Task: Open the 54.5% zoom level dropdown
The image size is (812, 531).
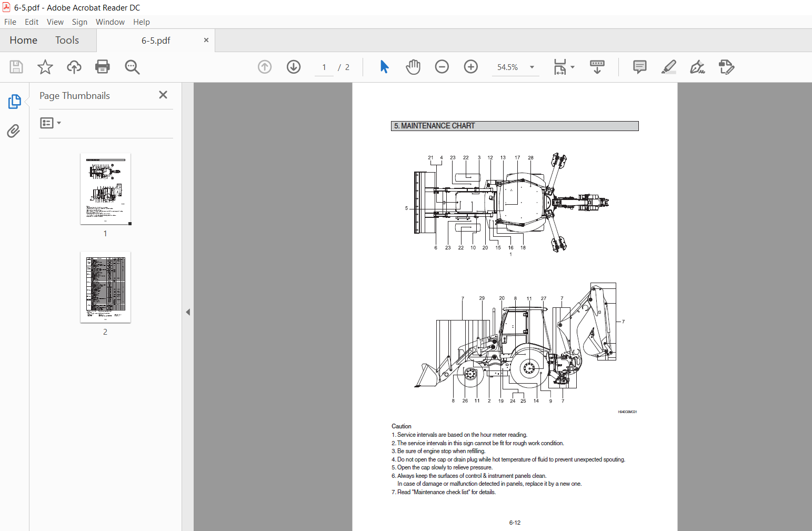Action: click(532, 67)
